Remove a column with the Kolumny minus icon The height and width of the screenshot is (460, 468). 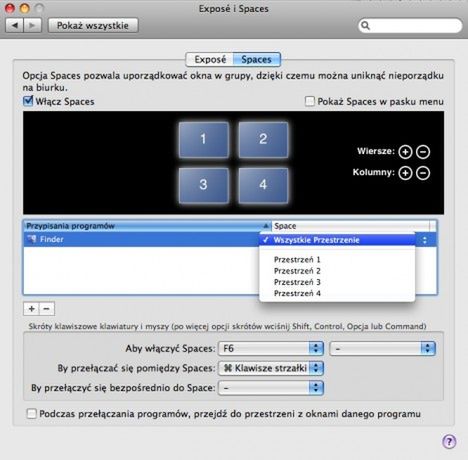pos(423,173)
